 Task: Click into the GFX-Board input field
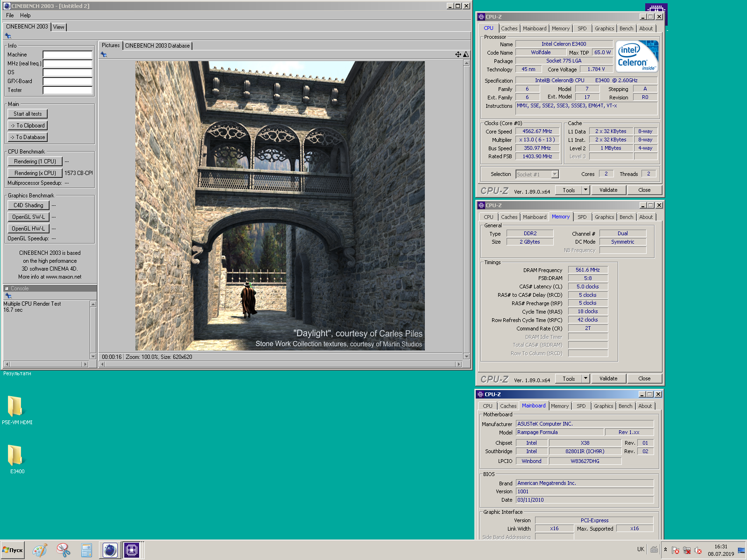67,81
